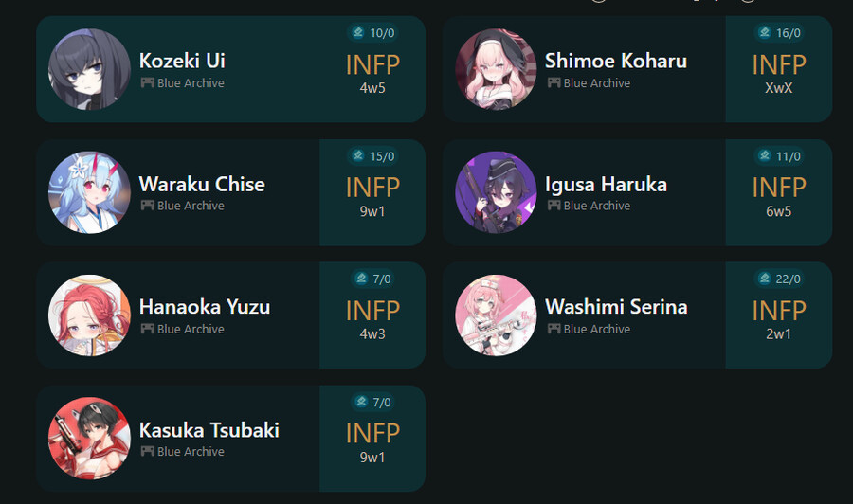Click Blue Archive link under Shimoe Koharu
This screenshot has width=853, height=504.
coord(596,83)
